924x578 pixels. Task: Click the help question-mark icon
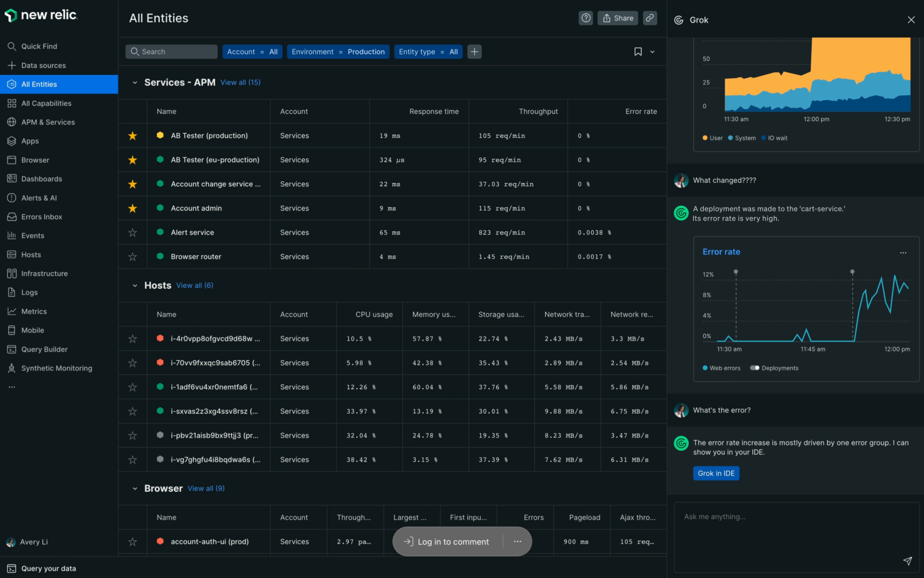(x=586, y=18)
